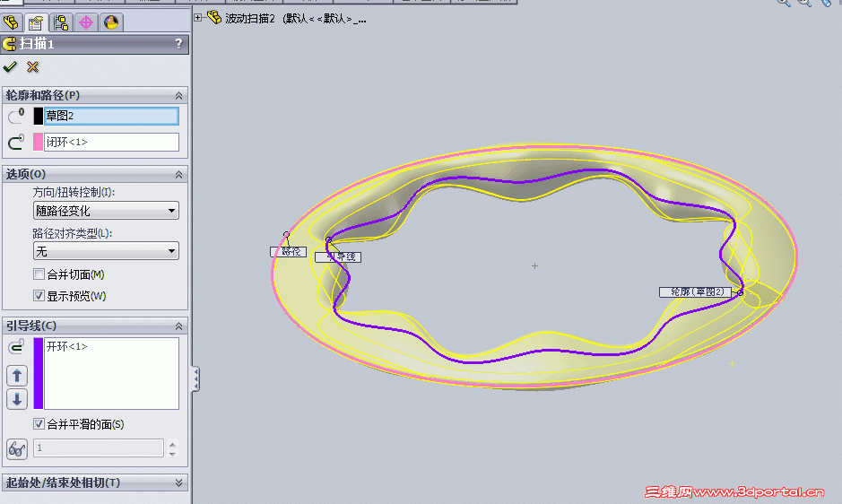Image resolution: width=842 pixels, height=504 pixels.
Task: Select the profile field containing 草图2
Action: coord(111,116)
